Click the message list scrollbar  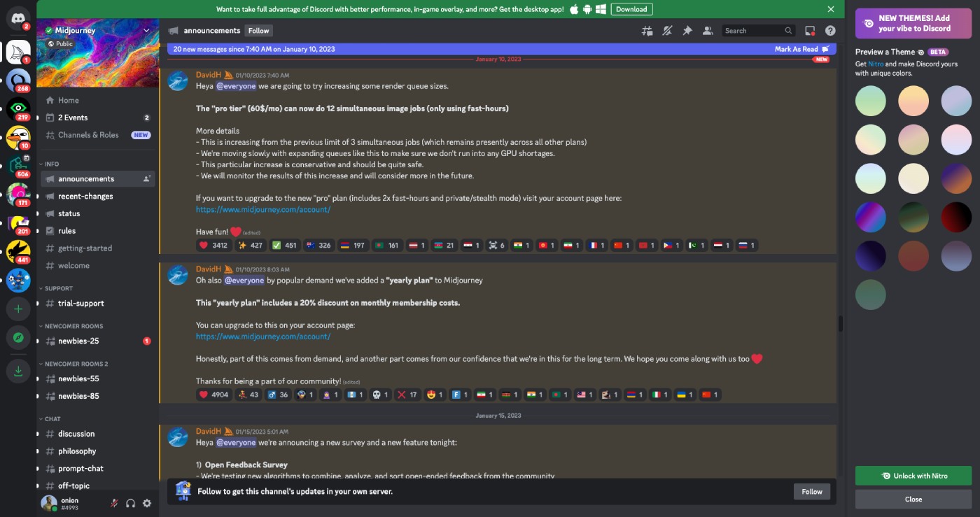[x=841, y=324]
